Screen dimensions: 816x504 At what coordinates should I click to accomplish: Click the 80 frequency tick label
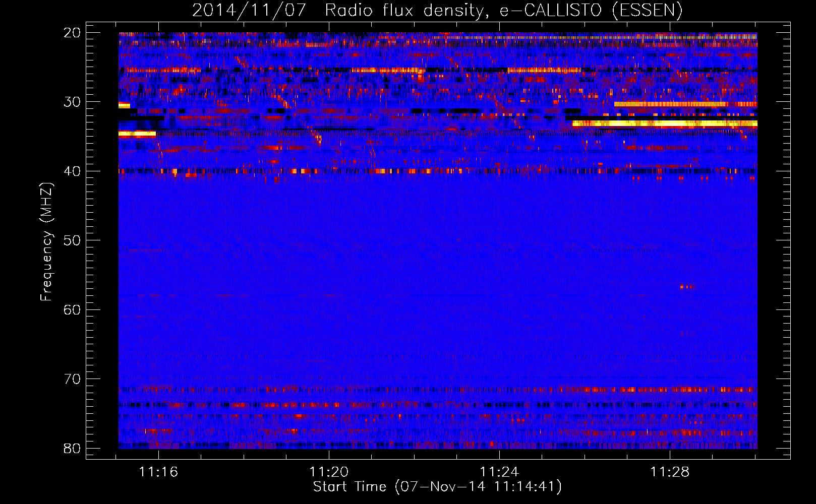(72, 448)
